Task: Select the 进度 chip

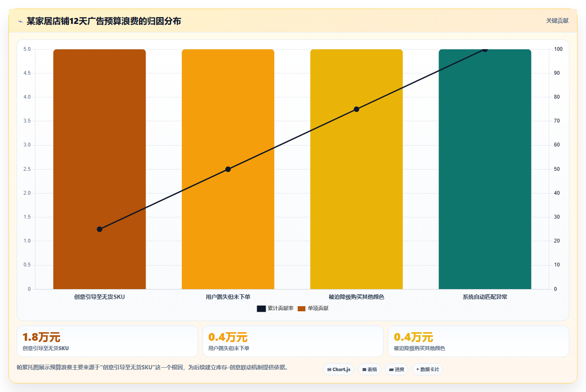Action: [x=397, y=369]
